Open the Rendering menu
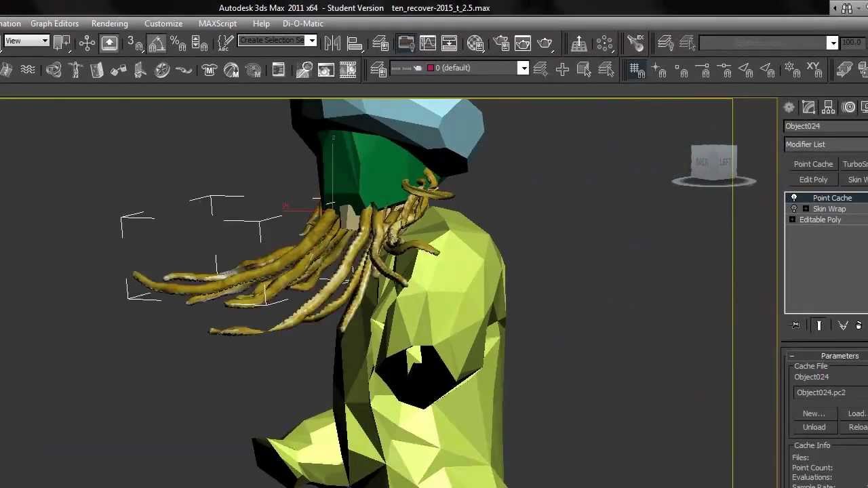 pyautogui.click(x=110, y=23)
